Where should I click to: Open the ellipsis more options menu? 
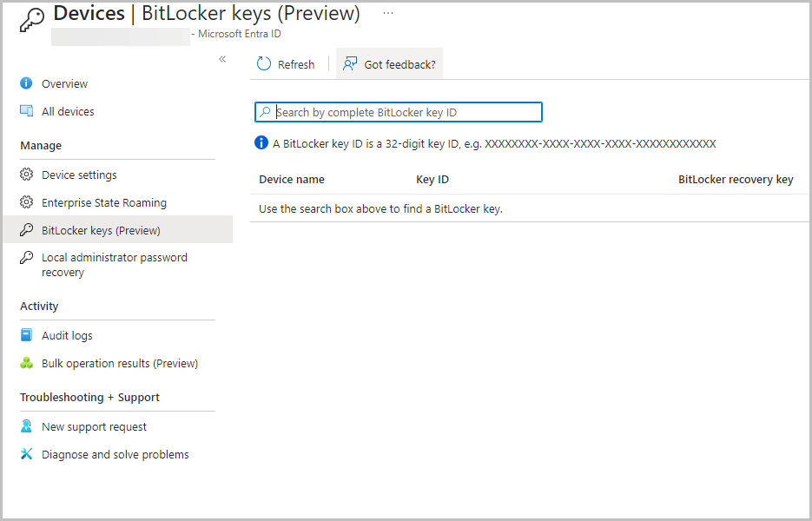(x=388, y=13)
